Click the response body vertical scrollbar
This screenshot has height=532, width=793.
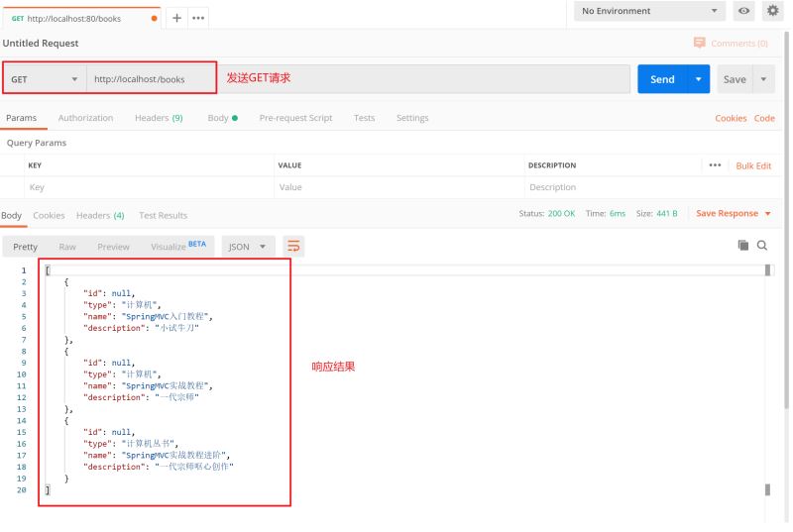coord(767,376)
